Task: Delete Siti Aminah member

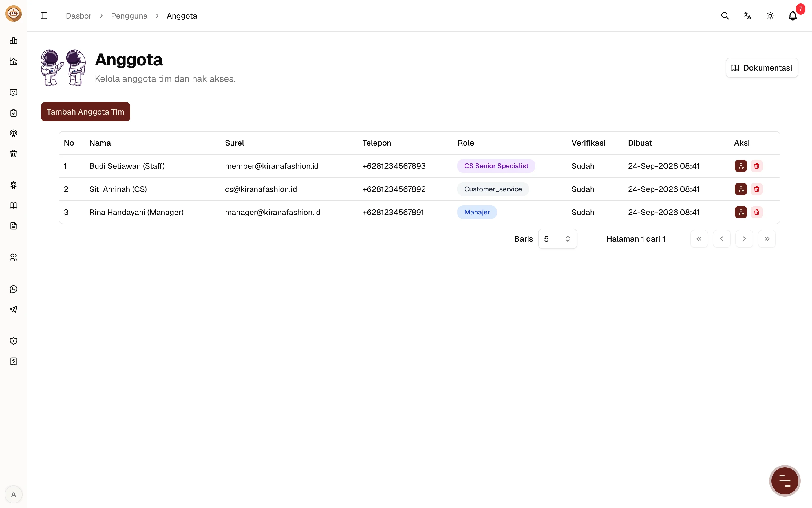Action: tap(757, 189)
